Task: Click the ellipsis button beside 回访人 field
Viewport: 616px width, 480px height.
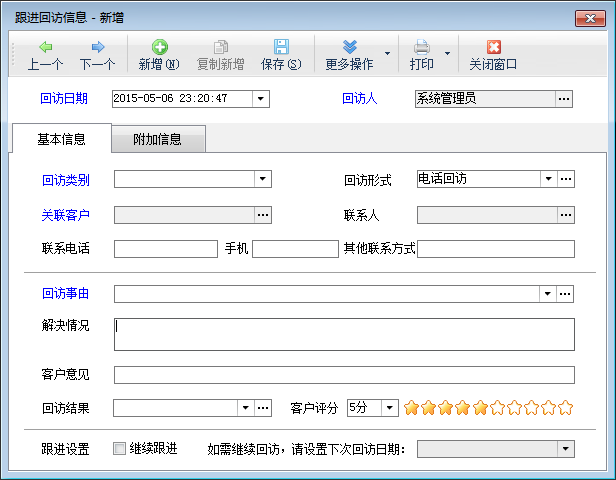Action: (x=565, y=98)
